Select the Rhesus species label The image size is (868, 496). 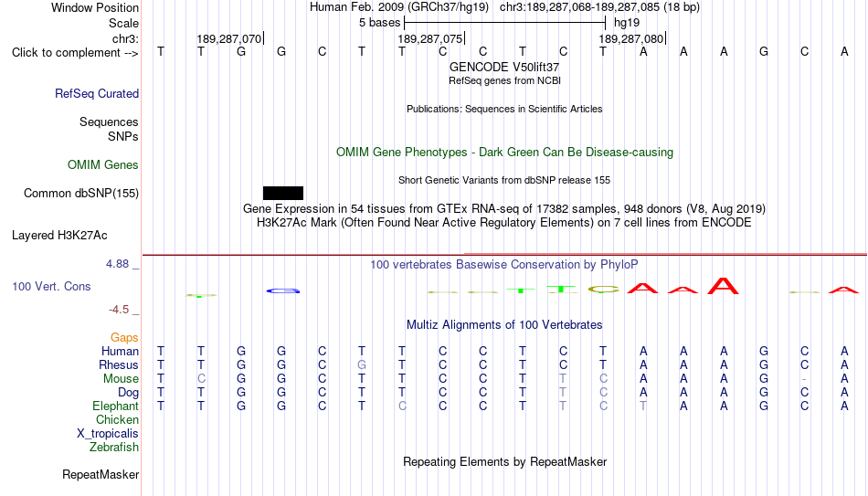[x=119, y=364]
